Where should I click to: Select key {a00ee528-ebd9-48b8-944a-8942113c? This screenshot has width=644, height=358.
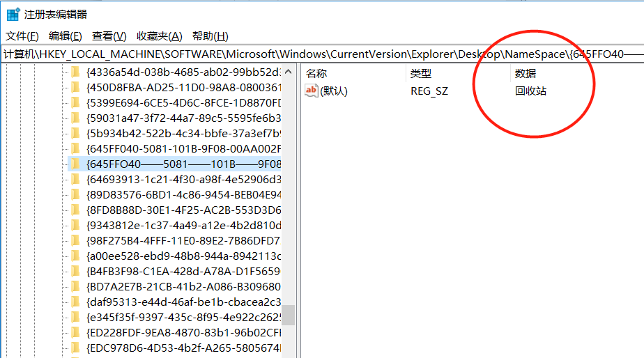pos(183,256)
